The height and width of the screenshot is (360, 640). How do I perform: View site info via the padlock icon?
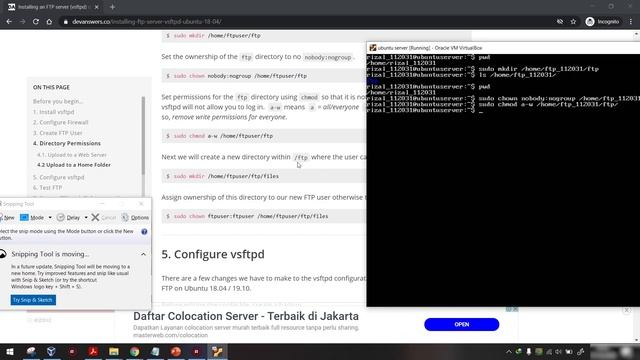click(65, 22)
